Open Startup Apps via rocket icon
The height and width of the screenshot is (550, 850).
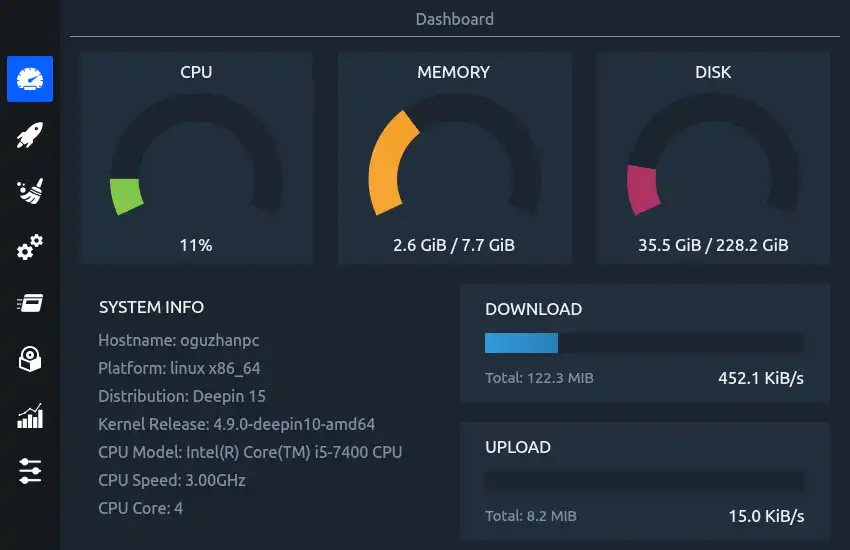click(x=30, y=135)
